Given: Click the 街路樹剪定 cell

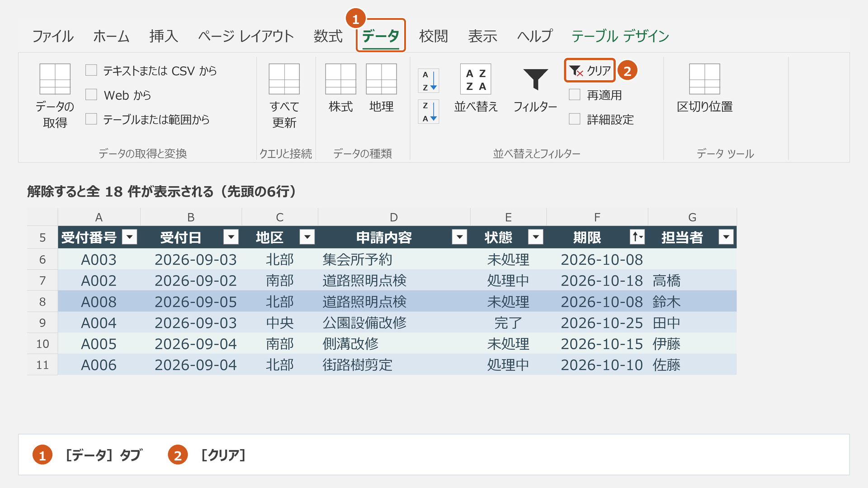Looking at the screenshot, I should (394, 365).
